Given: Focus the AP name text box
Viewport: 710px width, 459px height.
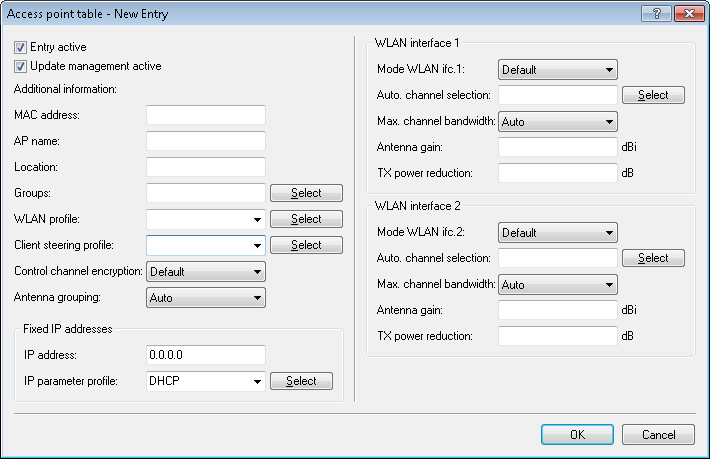Looking at the screenshot, I should point(205,141).
